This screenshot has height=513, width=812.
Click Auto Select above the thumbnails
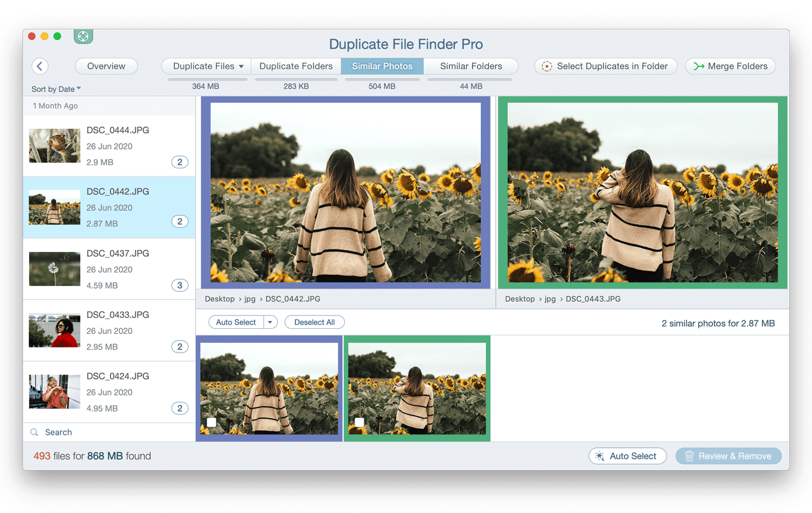[236, 322]
